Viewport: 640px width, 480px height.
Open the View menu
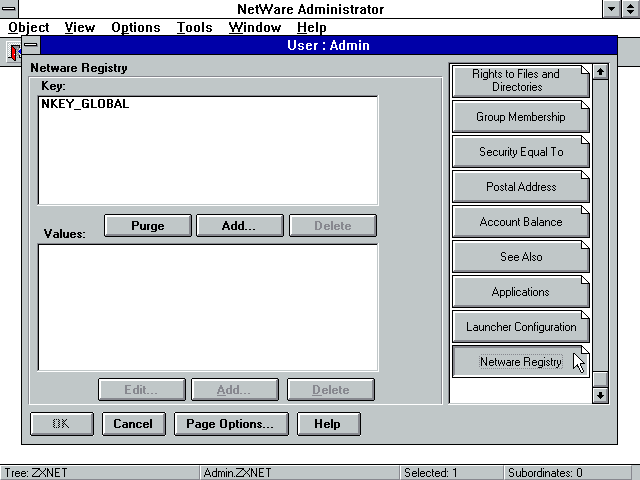coord(80,27)
